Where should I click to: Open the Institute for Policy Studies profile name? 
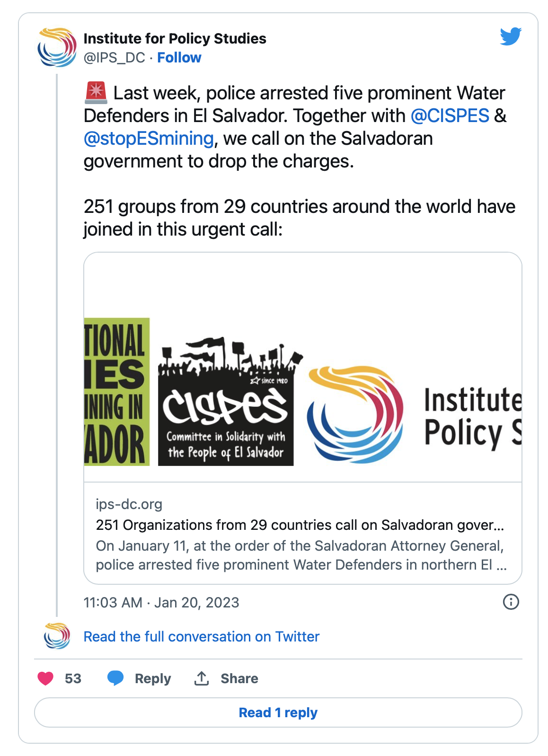pos(175,38)
